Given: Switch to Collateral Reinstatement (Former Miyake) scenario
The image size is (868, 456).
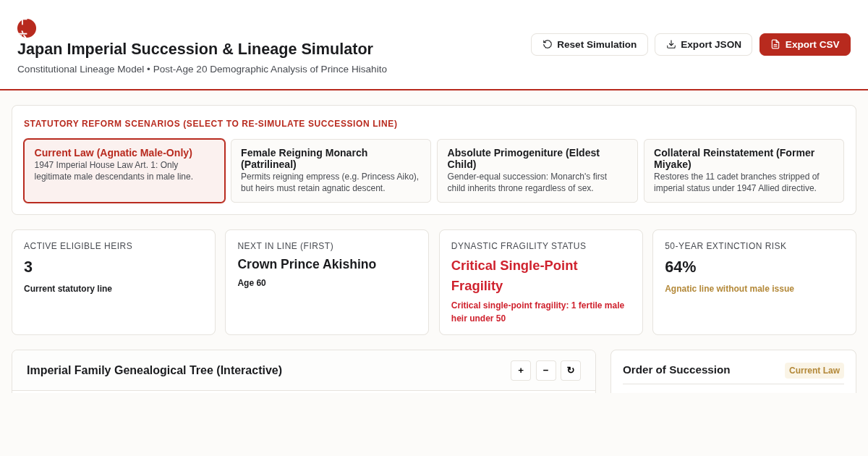Looking at the screenshot, I should [x=744, y=171].
